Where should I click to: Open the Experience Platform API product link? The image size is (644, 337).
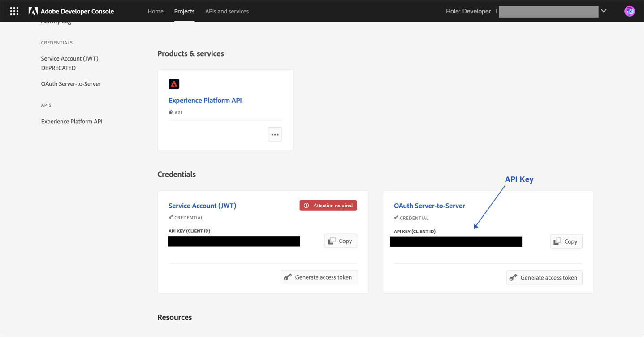point(205,100)
